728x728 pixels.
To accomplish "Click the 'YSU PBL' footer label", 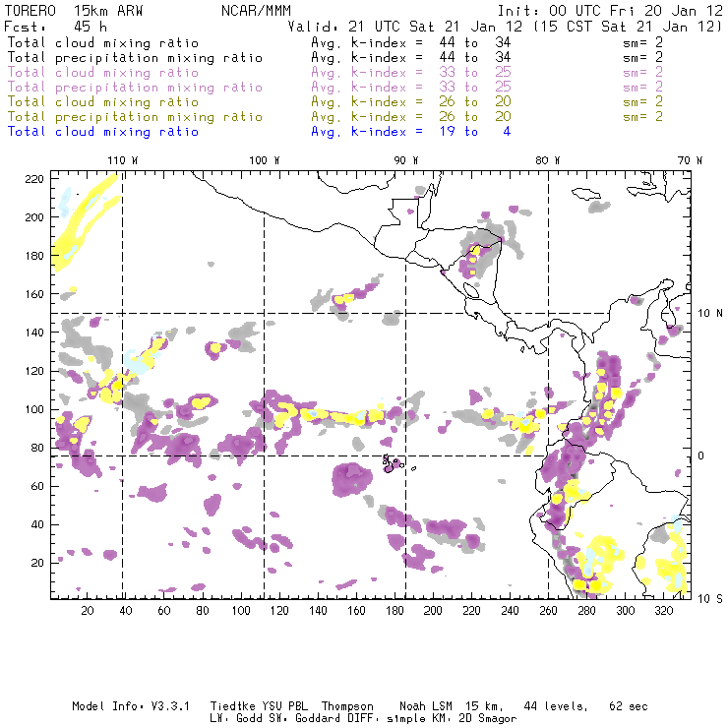I will [285, 706].
